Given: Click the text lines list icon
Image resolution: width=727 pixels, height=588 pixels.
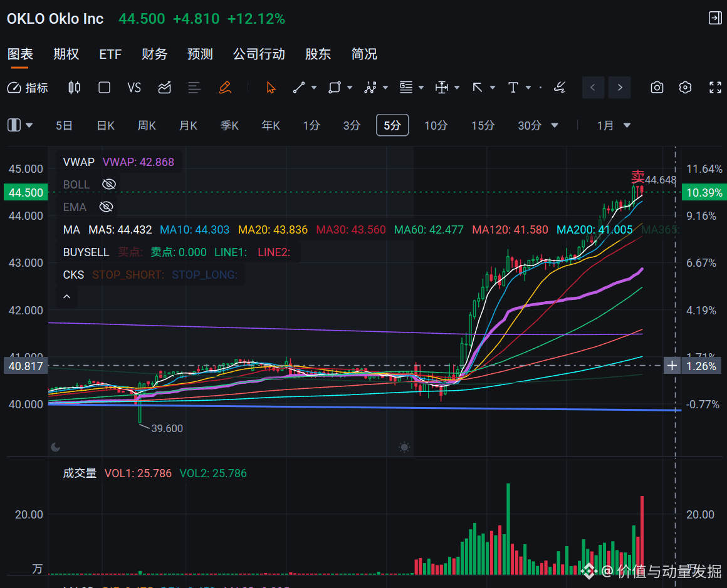Looking at the screenshot, I should [194, 88].
